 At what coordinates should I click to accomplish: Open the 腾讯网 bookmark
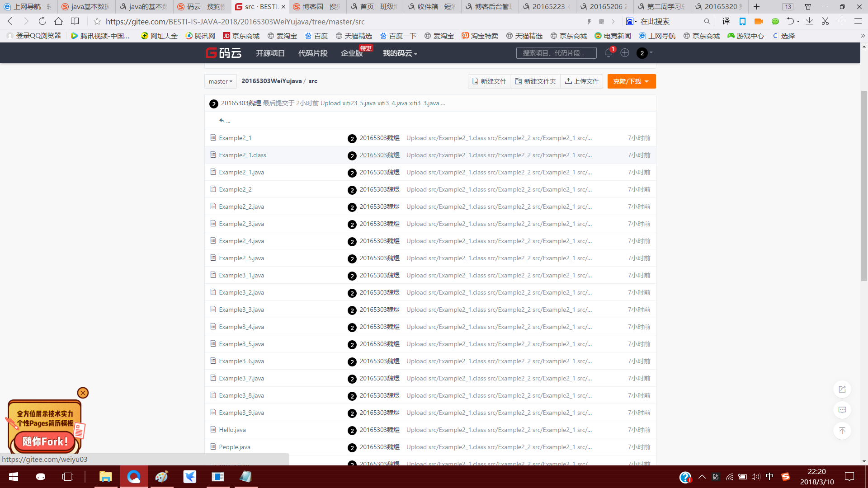click(200, 36)
